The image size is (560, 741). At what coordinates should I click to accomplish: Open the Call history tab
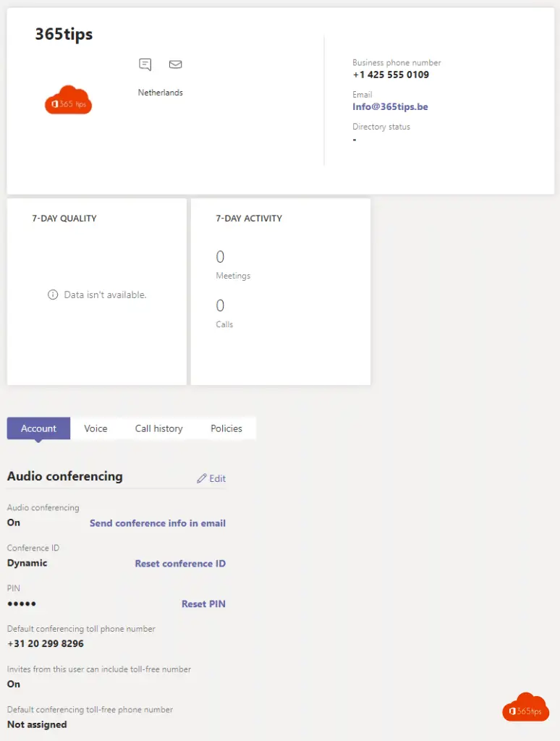(x=158, y=428)
